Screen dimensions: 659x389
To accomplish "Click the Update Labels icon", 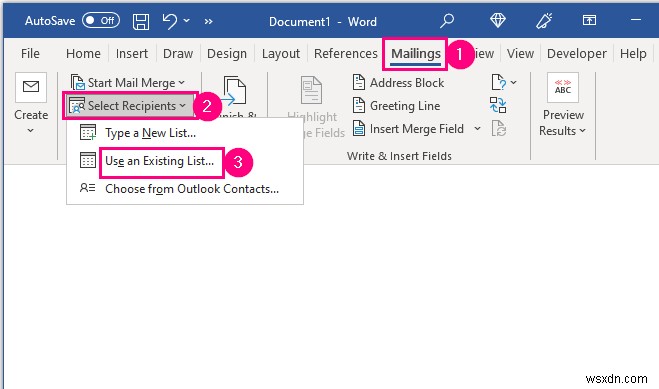I will pos(498,128).
